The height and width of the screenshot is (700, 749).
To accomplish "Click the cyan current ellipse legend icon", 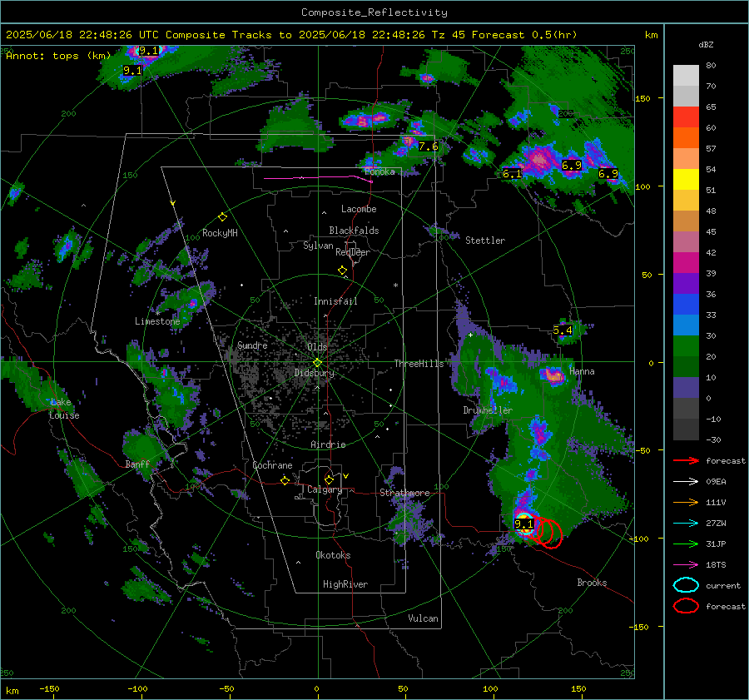I will tap(686, 585).
